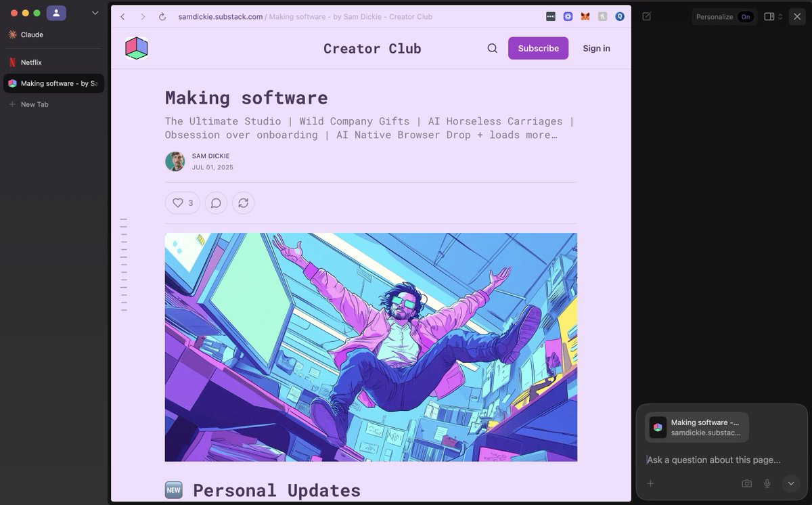Go back with the browser back arrow

point(122,16)
